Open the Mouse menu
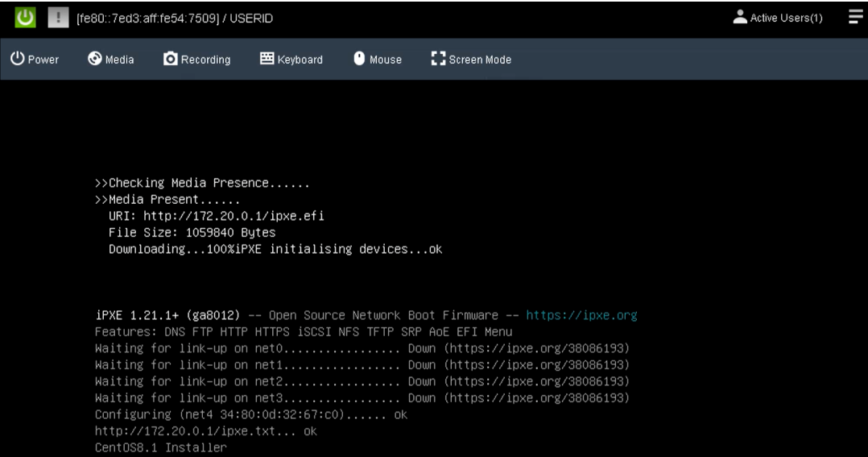This screenshot has width=868, height=457. (x=378, y=60)
